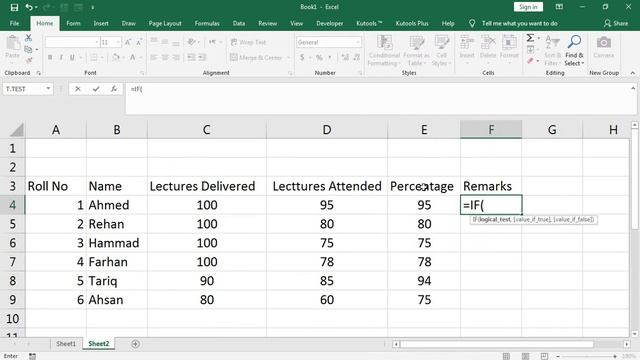Open AutoSum dropdown arrow
This screenshot has width=640, height=360.
click(x=538, y=38)
